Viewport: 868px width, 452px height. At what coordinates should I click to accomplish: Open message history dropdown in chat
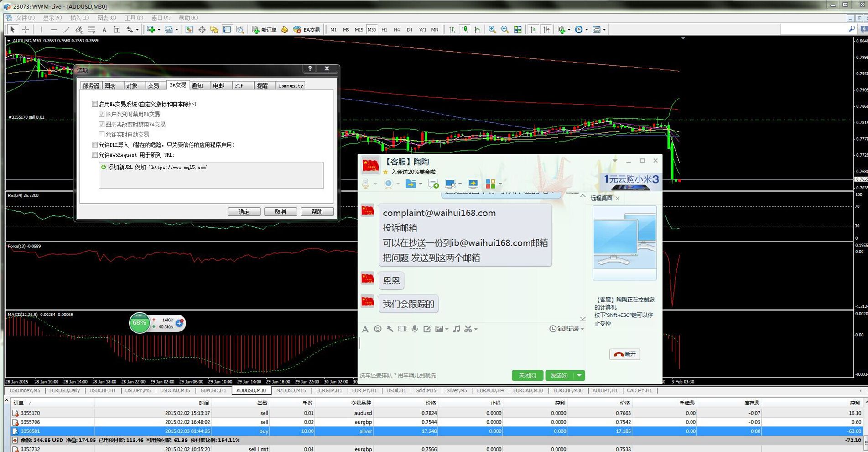point(567,329)
